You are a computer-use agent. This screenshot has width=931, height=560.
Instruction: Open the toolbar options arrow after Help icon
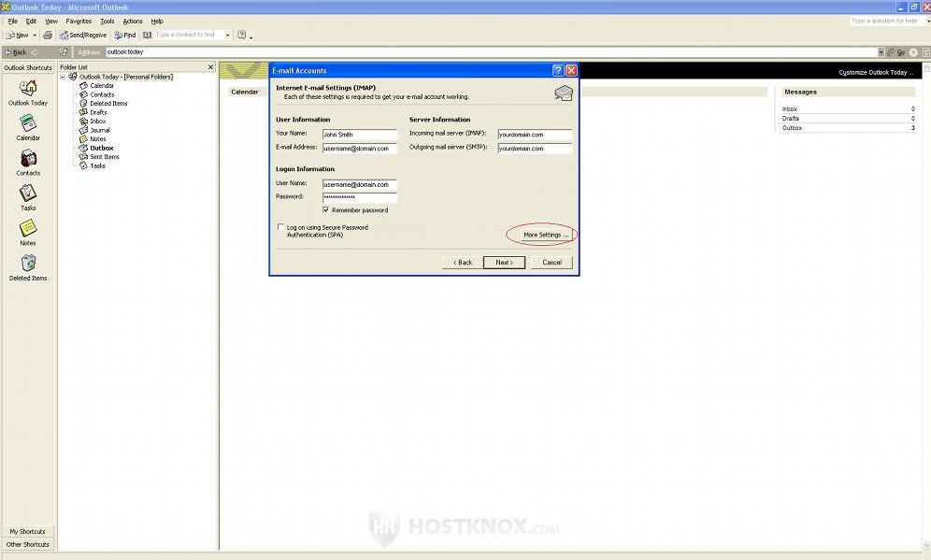(x=251, y=36)
